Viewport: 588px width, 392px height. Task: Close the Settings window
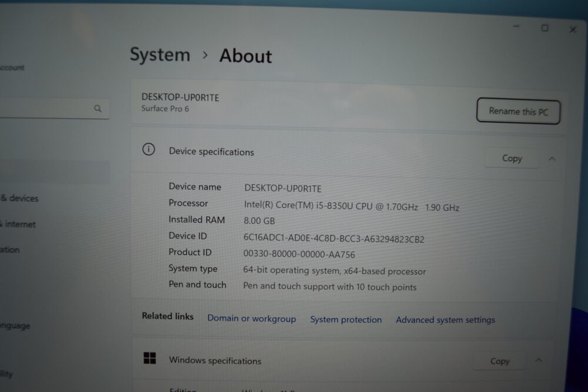[x=573, y=29]
